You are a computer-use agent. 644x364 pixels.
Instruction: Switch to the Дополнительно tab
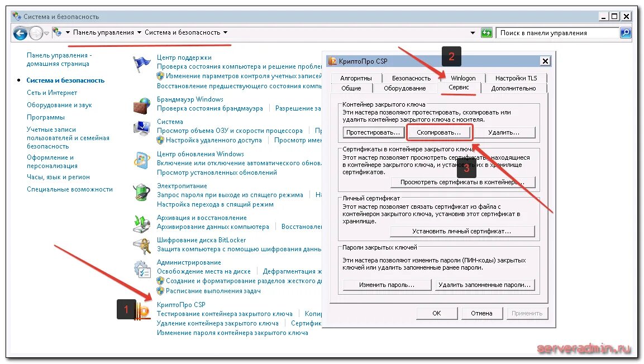point(513,88)
